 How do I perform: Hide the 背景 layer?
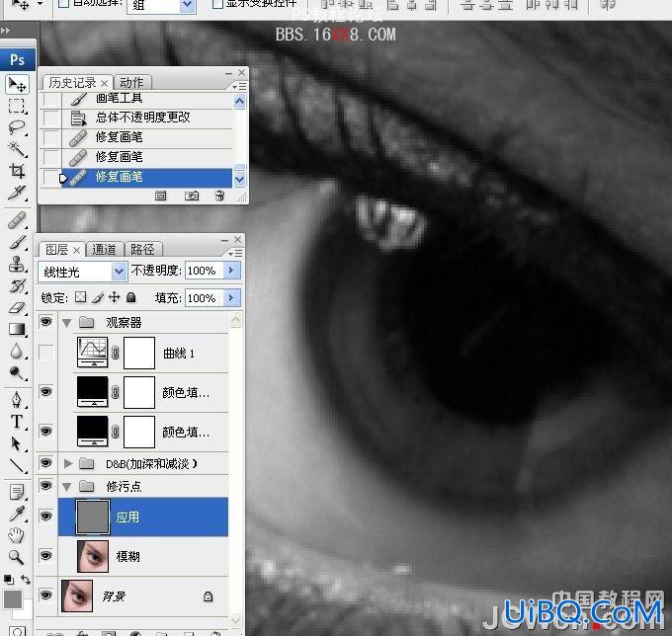coord(46,596)
